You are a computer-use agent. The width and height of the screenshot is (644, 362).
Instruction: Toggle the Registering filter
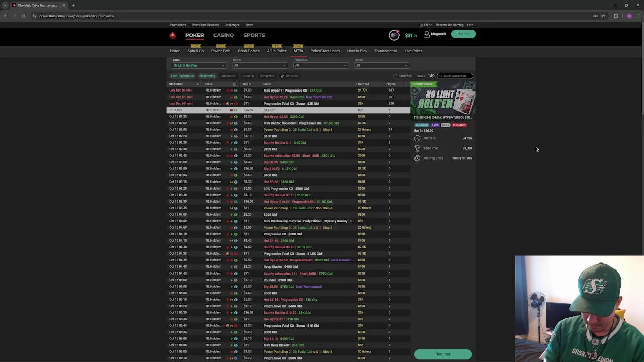[207, 76]
